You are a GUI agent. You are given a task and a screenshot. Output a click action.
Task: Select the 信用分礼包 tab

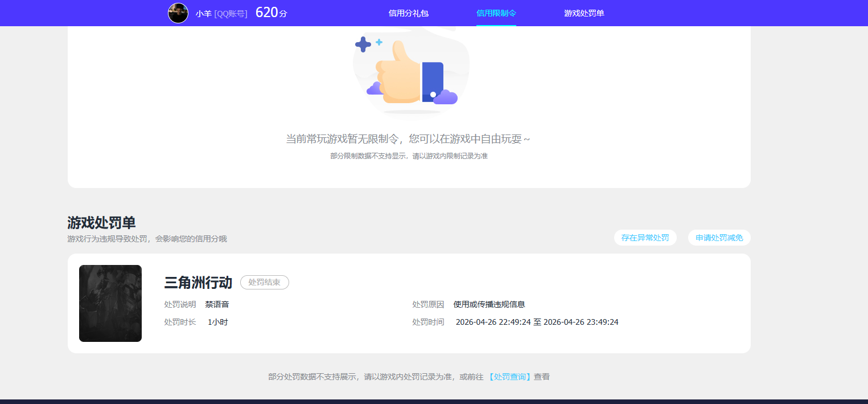[x=408, y=13]
